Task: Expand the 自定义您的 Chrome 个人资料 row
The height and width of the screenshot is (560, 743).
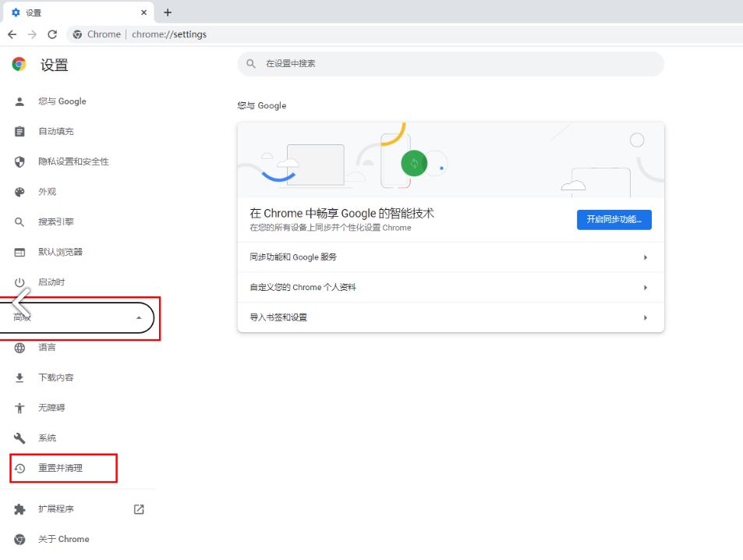Action: (451, 287)
